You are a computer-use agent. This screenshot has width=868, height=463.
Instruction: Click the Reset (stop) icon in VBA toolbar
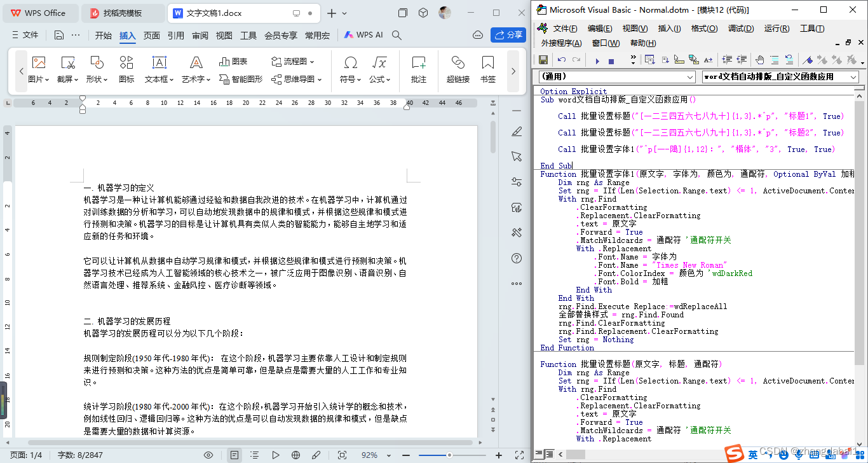pos(611,60)
